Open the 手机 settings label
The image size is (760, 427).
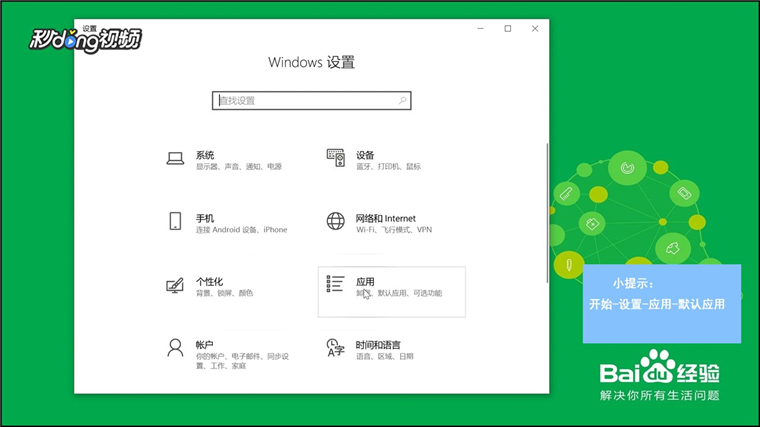[205, 219]
